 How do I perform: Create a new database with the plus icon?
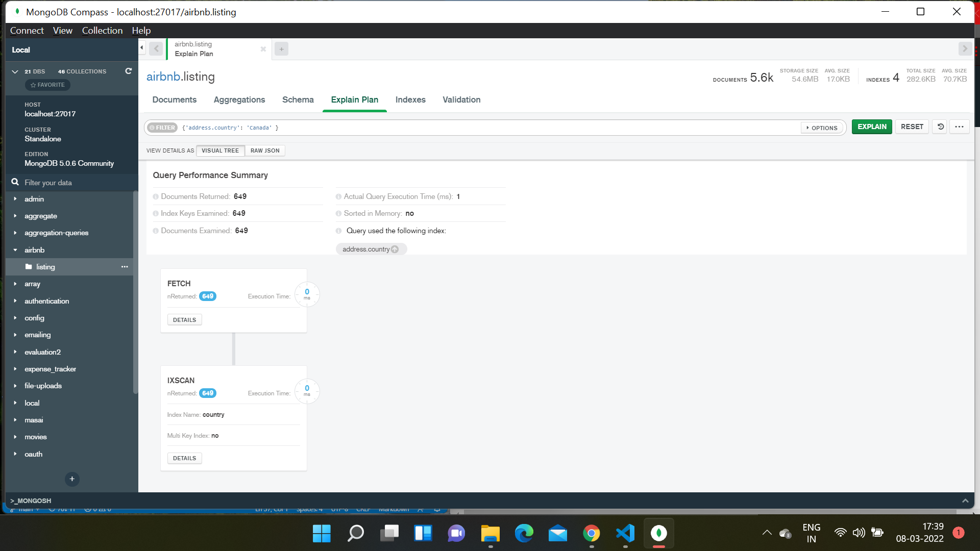pos(71,479)
